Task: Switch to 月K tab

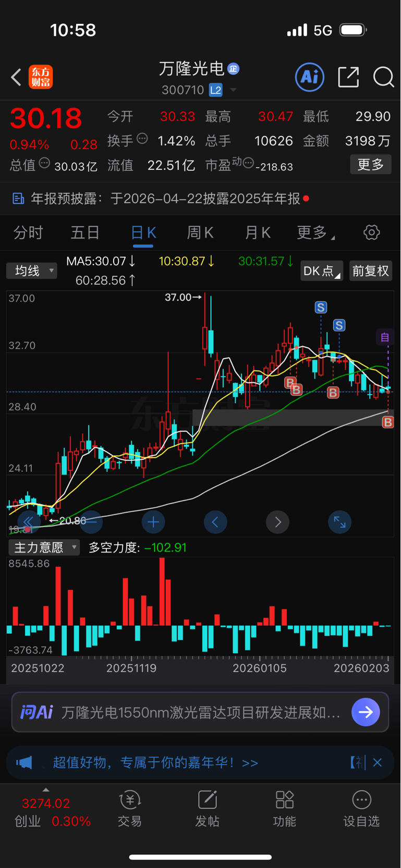Action: click(x=258, y=233)
